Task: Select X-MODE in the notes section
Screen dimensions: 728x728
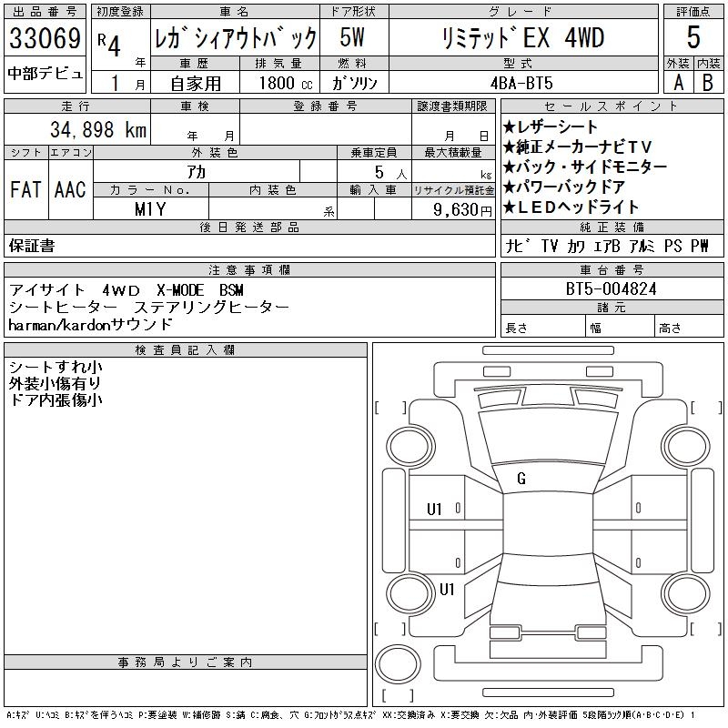Action: point(180,290)
